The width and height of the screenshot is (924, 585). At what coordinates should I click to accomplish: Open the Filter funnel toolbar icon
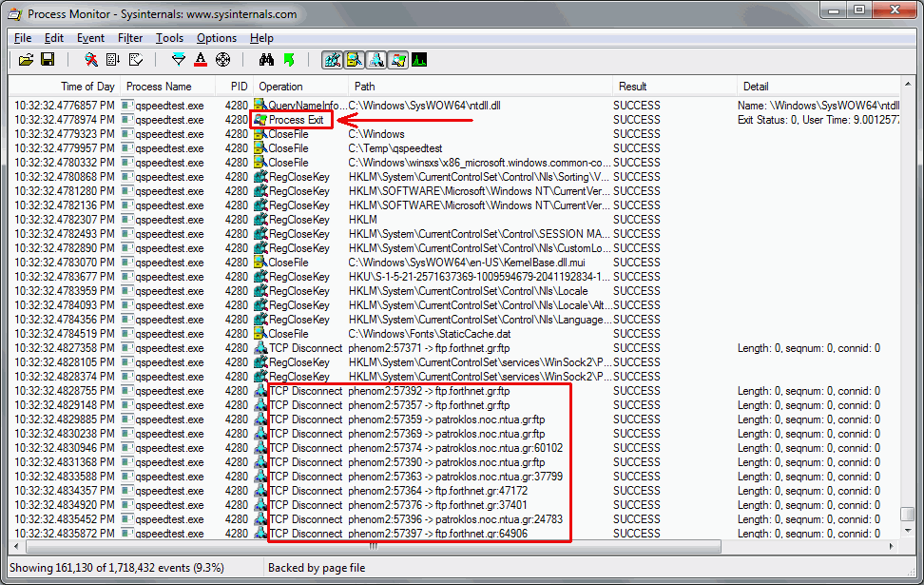pyautogui.click(x=178, y=60)
